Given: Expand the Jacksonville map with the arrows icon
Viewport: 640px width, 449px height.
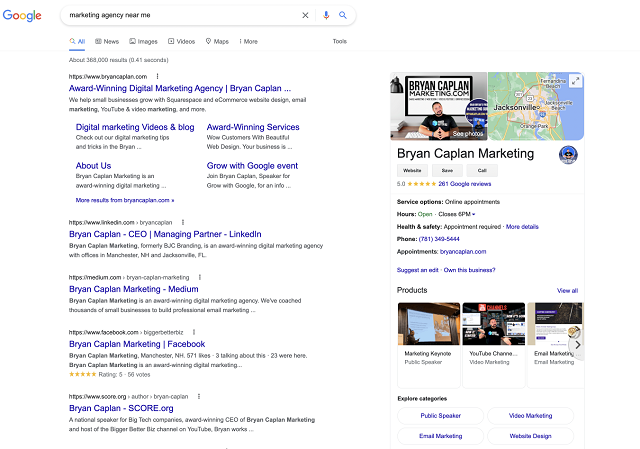Looking at the screenshot, I should (576, 81).
